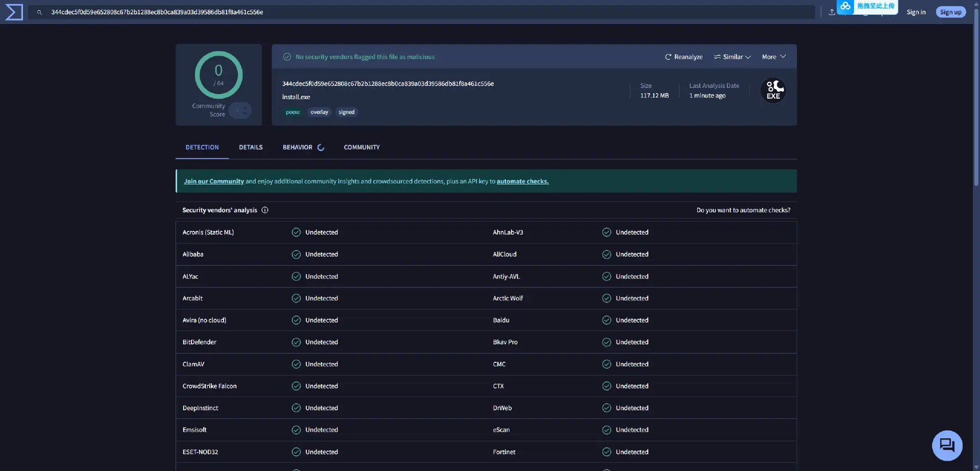Click the Reanalyze refresh icon
The width and height of the screenshot is (980, 471).
point(669,57)
